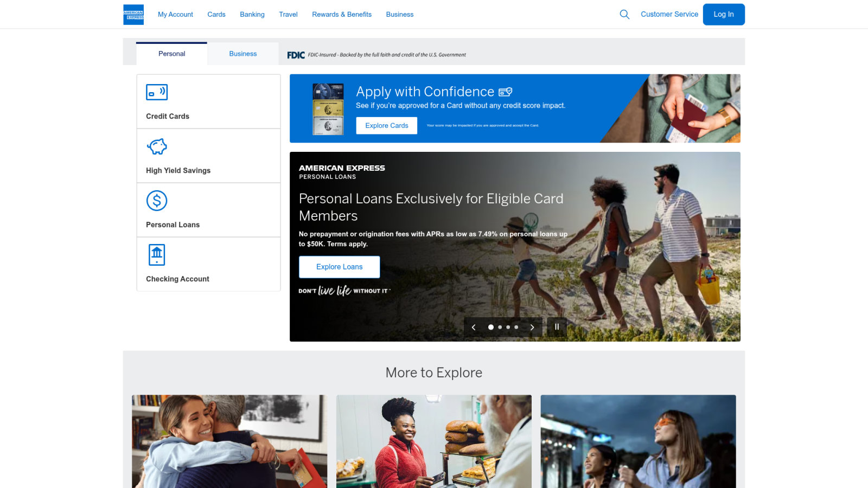Switch to the Personal tab

[171, 54]
